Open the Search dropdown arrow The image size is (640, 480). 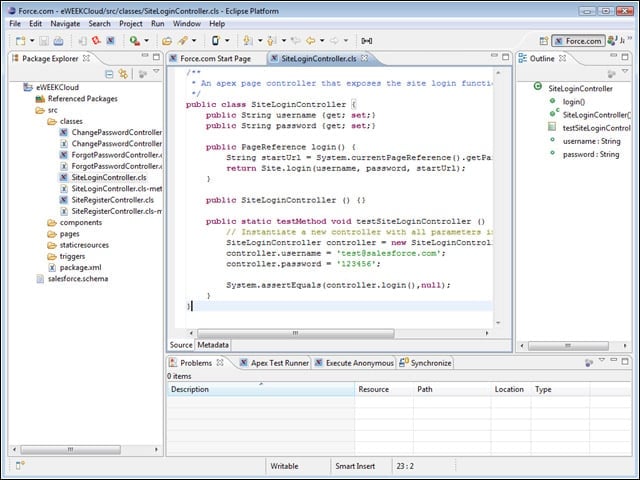194,41
